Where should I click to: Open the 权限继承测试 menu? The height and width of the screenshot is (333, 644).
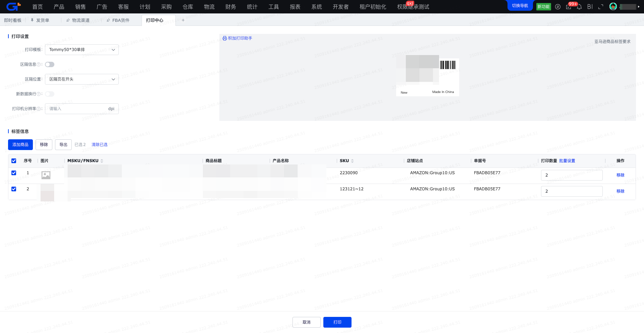(413, 7)
